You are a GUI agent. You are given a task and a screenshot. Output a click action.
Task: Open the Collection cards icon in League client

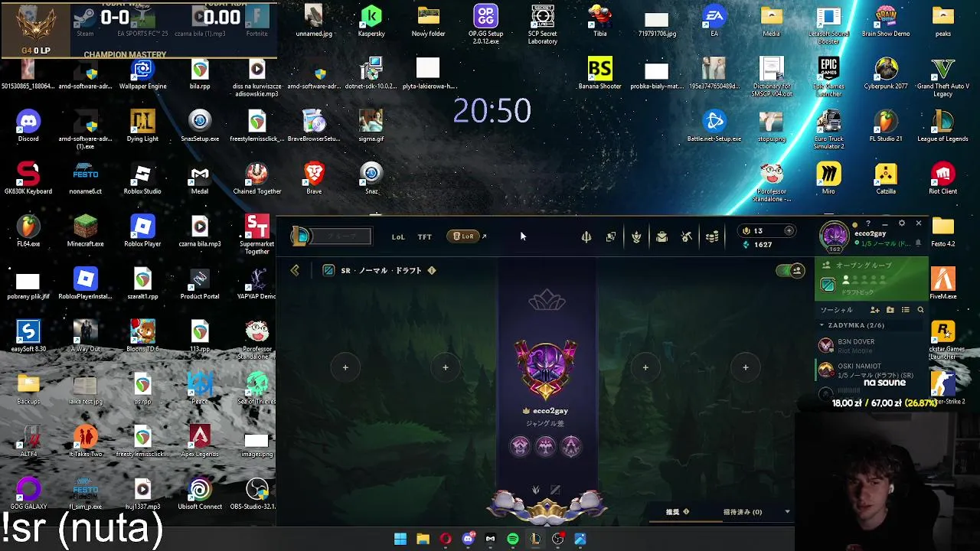[x=611, y=236]
